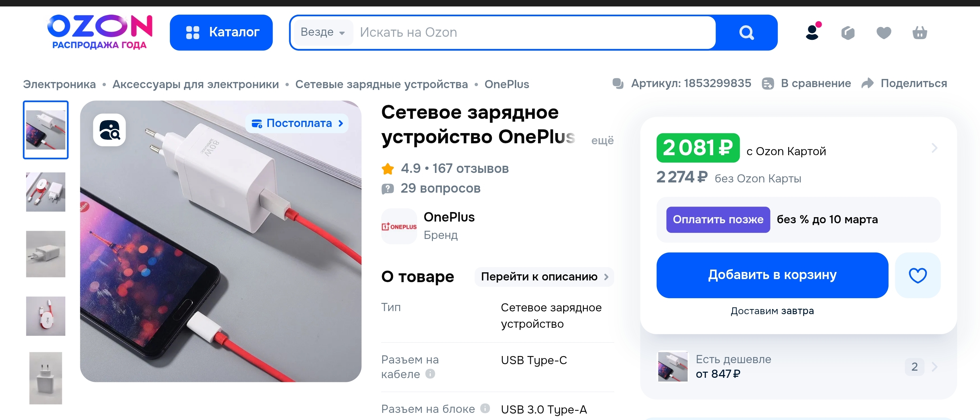Screen dimensions: 980x420
Task: Click the info icon near Разъем на кабеле
Action: pyautogui.click(x=430, y=374)
